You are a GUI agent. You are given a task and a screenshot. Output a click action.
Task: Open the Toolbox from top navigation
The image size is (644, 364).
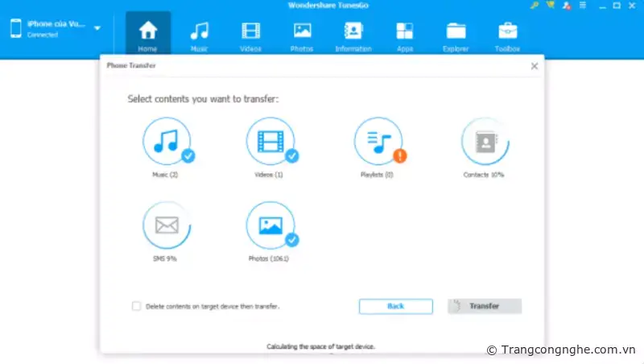click(508, 35)
